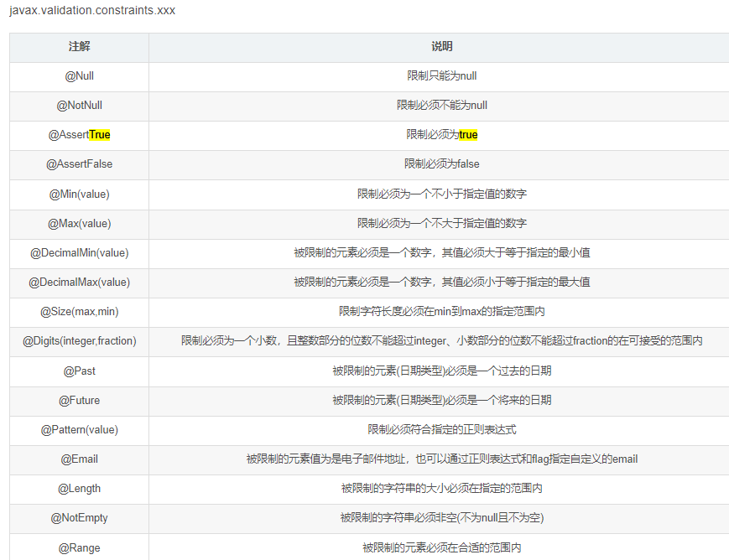Click the @Past annotation cell

pyautogui.click(x=79, y=371)
